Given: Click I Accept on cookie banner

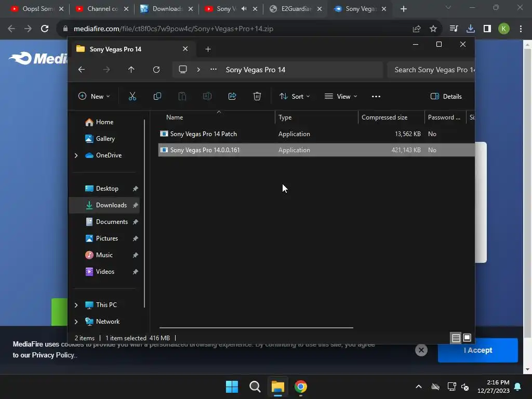Looking at the screenshot, I should (478, 350).
